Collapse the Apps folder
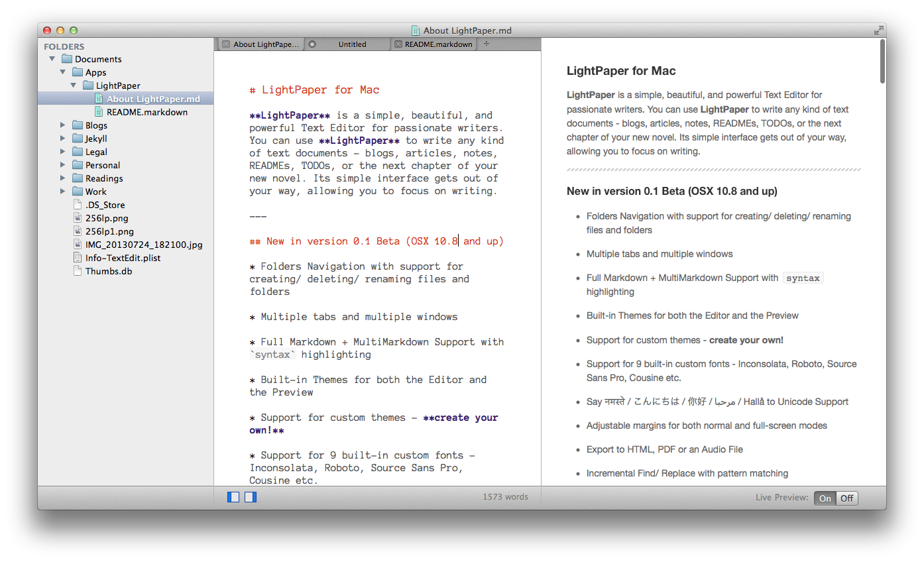Viewport: 924px width, 562px height. tap(63, 72)
